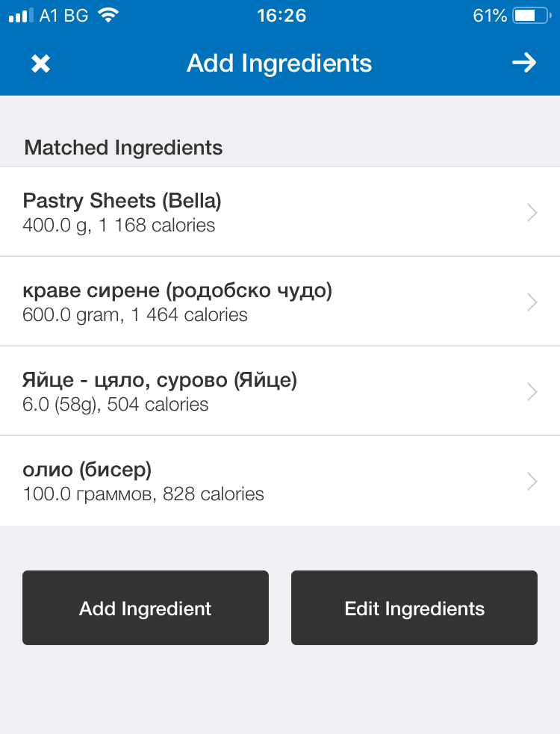Tap the Wi-Fi status icon

[x=109, y=16]
